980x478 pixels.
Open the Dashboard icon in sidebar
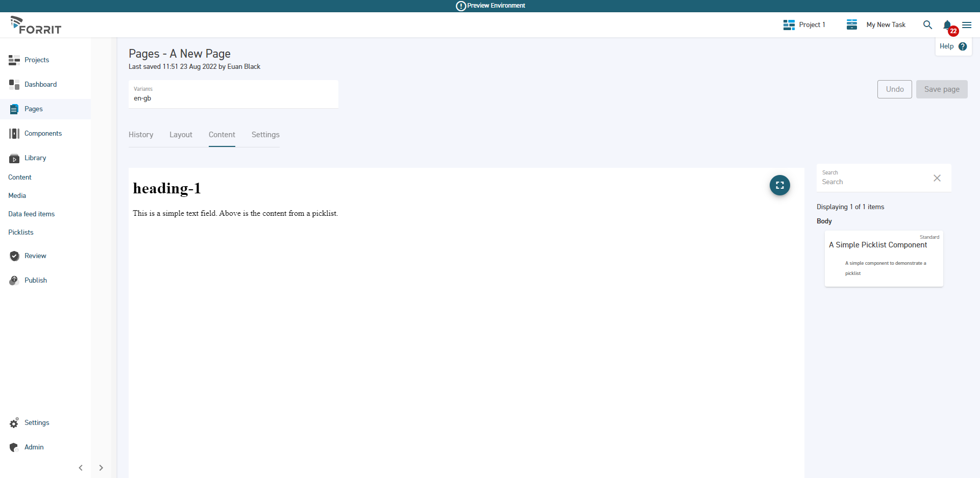pos(14,85)
